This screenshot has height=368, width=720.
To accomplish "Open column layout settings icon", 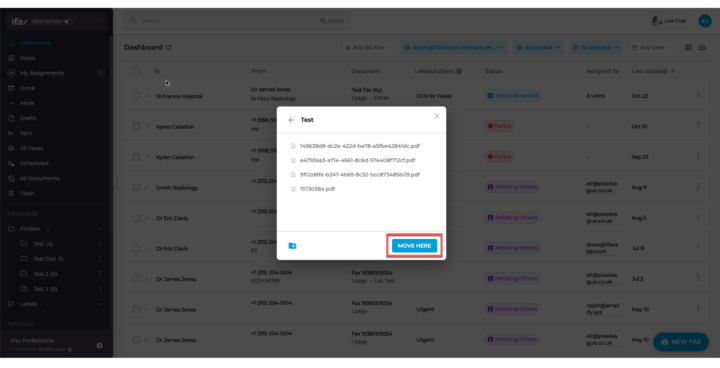I will 688,47.
